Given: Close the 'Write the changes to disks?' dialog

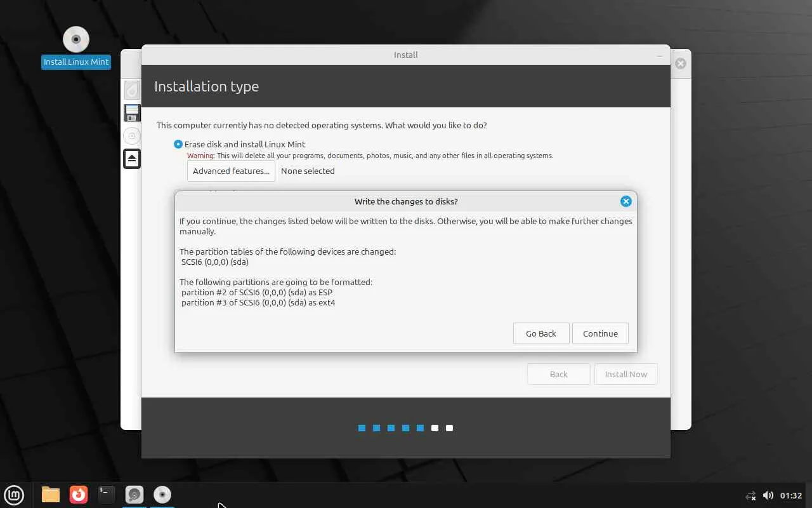Looking at the screenshot, I should point(626,201).
